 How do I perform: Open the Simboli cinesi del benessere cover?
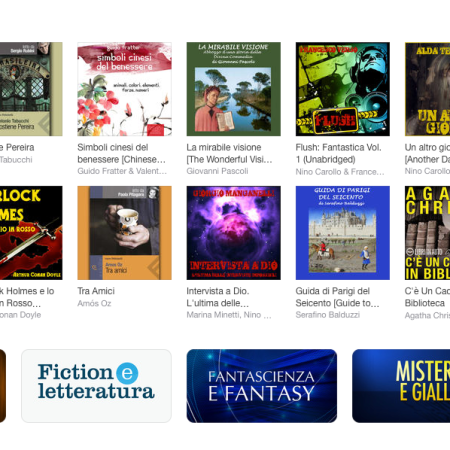[124, 89]
